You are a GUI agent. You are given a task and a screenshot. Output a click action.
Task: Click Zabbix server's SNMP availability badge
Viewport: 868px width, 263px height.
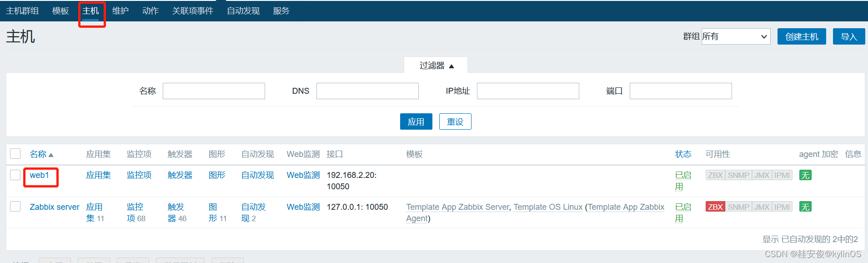[738, 207]
